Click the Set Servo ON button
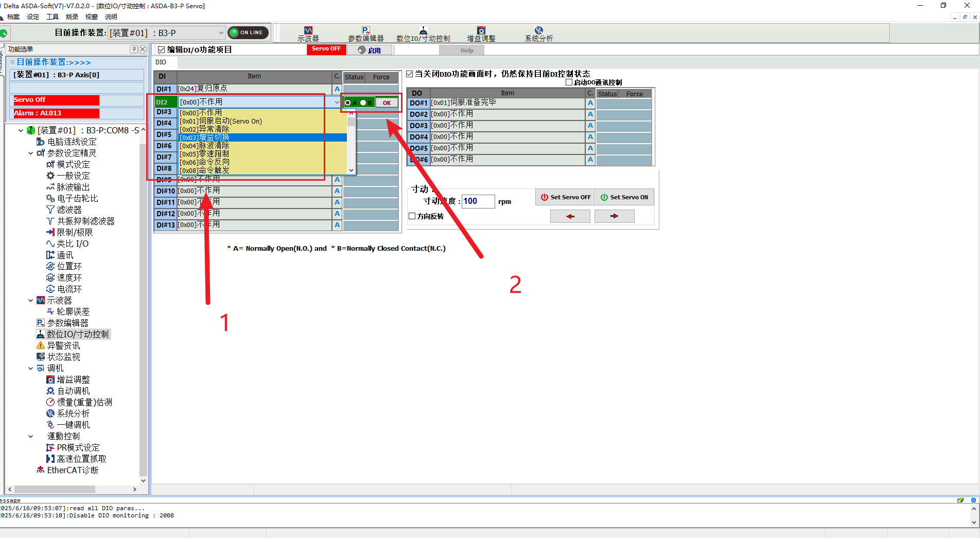 click(x=624, y=197)
